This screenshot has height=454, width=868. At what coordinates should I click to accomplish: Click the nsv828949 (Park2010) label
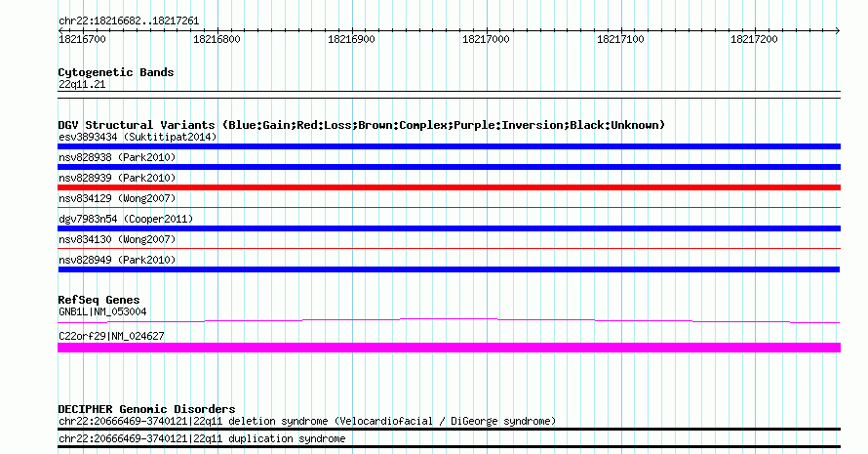coord(117,260)
